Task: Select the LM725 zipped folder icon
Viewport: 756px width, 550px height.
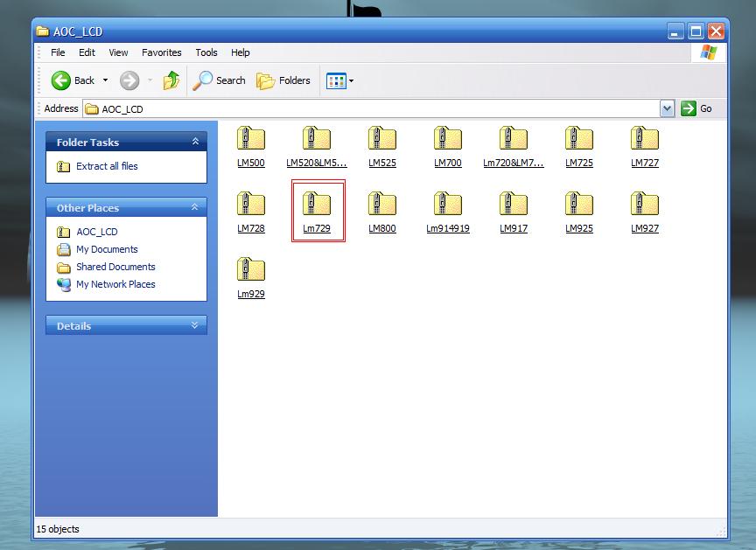Action: 579,138
